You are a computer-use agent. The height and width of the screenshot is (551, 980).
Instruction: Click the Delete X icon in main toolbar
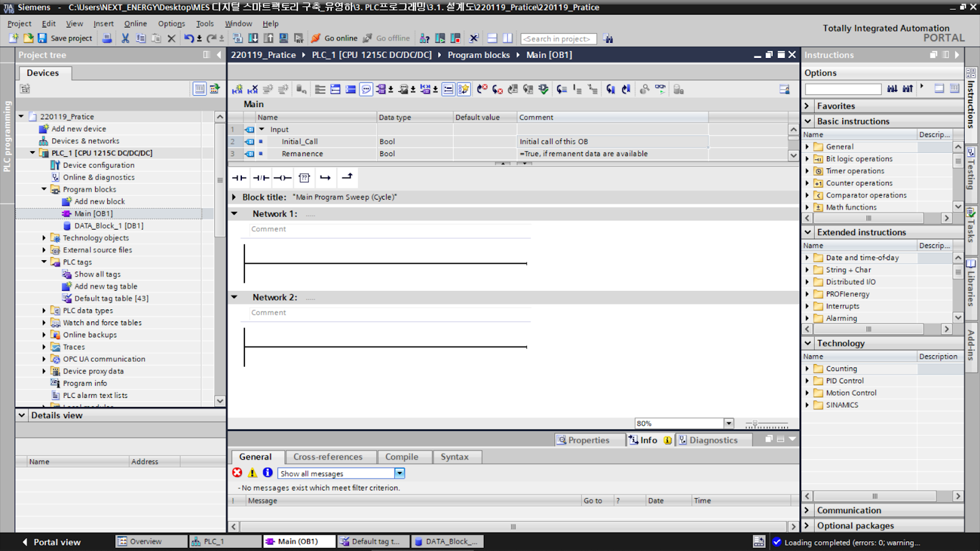(171, 38)
